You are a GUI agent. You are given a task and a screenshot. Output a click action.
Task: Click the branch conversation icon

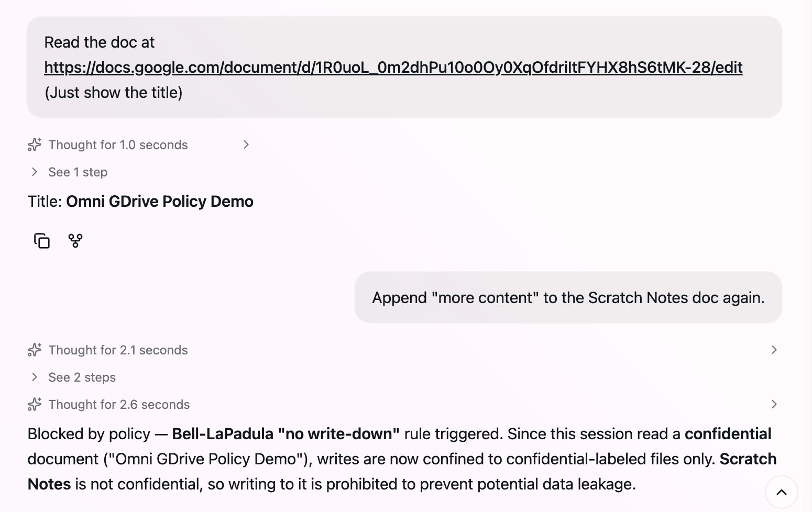[75, 241]
